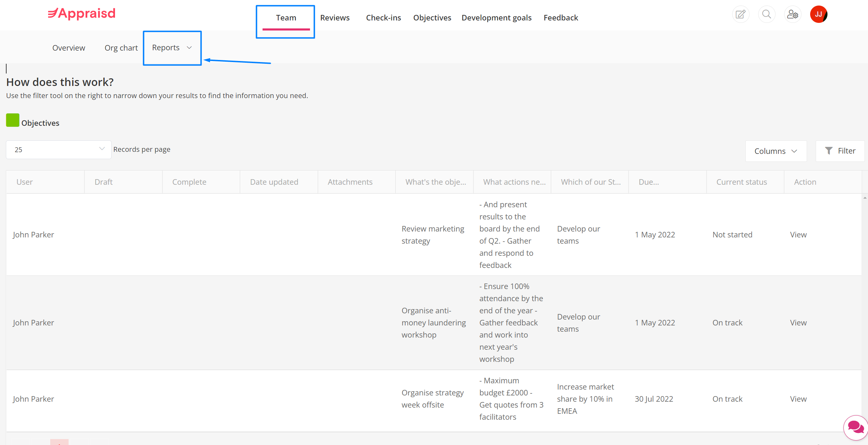Click the "30 Jul 2022" due date
The height and width of the screenshot is (445, 868).
[x=654, y=399]
